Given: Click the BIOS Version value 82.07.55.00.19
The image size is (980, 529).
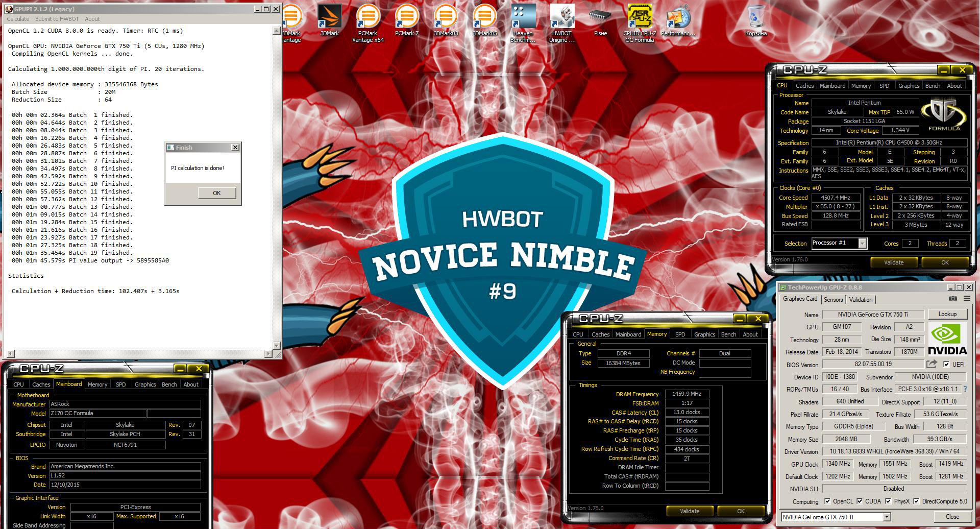Looking at the screenshot, I should pos(873,364).
